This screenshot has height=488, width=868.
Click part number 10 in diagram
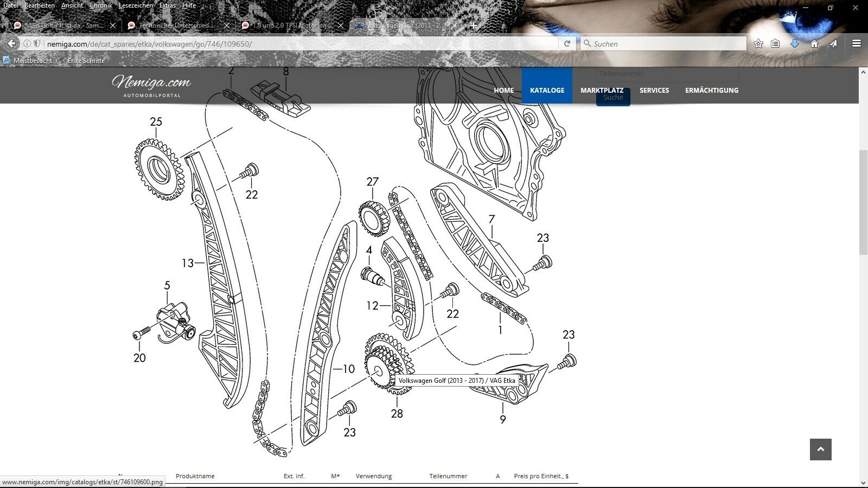348,369
